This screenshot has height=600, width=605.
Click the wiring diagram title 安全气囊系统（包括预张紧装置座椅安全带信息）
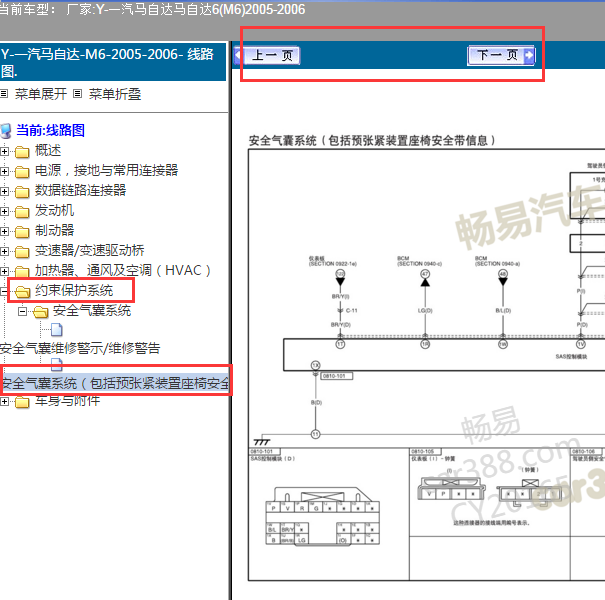[372, 140]
